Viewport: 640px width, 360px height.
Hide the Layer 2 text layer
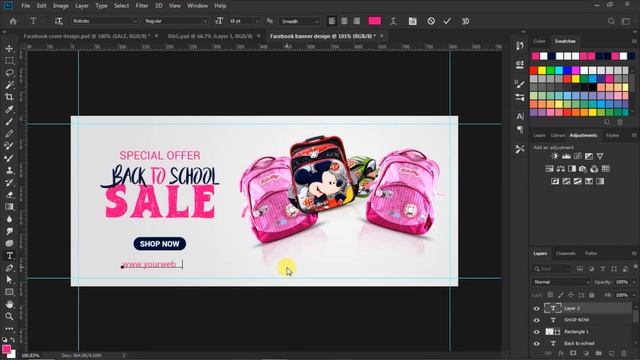click(536, 309)
